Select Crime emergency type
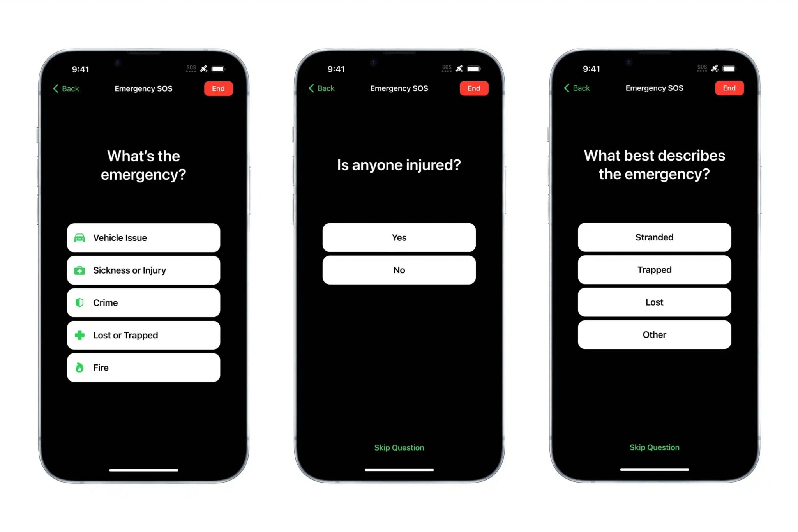Screen dimensions: 798x532 pyautogui.click(x=143, y=303)
